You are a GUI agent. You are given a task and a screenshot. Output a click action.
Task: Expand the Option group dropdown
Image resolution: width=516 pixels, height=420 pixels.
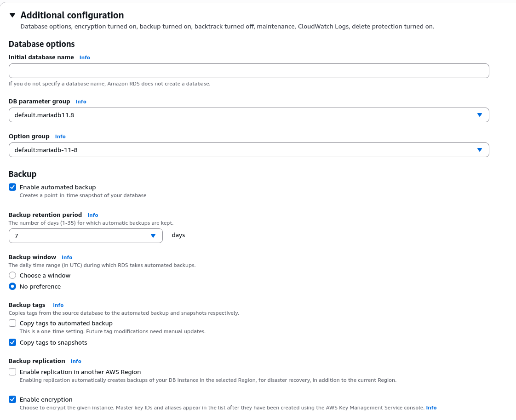pos(248,150)
